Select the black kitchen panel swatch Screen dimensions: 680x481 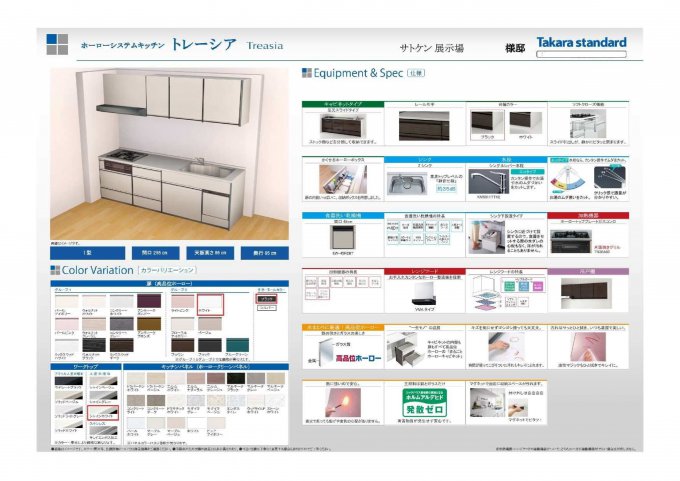pos(236,378)
